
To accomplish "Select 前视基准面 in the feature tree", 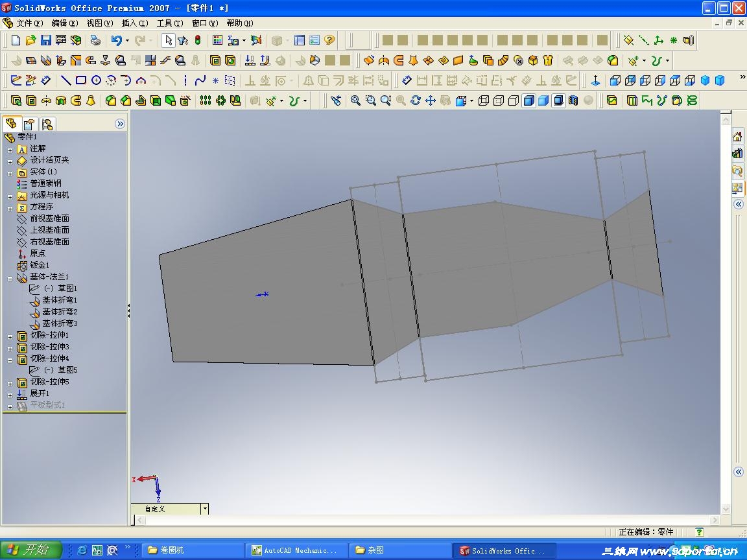I will point(49,218).
